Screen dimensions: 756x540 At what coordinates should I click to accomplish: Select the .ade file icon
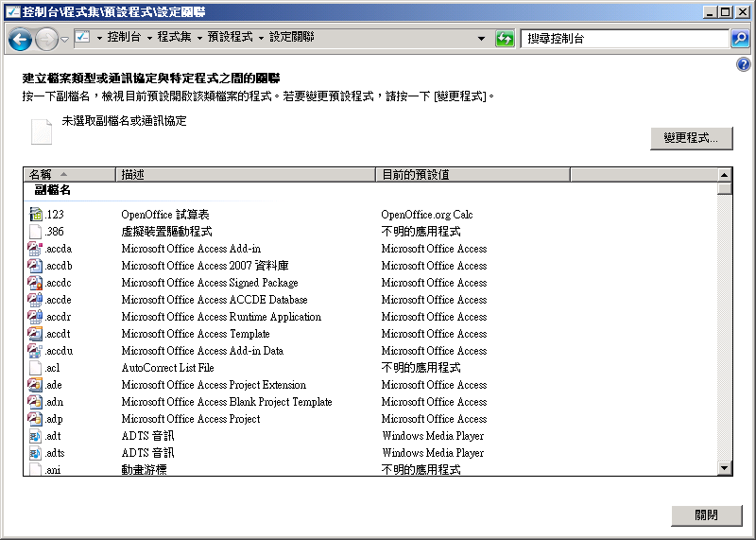tap(35, 385)
